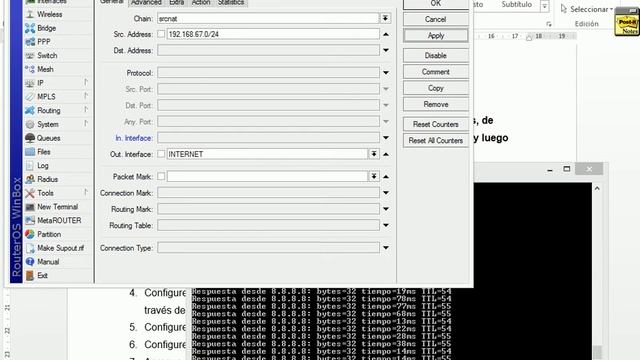The height and width of the screenshot is (360, 640).
Task: Open the Wireless menu icon
Action: (30, 14)
